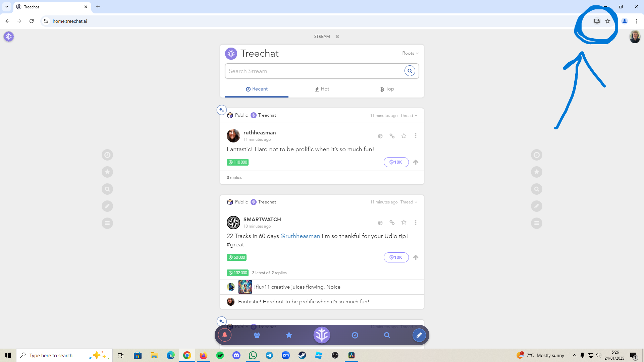Open ruthheasman profile name link
The height and width of the screenshot is (362, 644).
pyautogui.click(x=260, y=132)
